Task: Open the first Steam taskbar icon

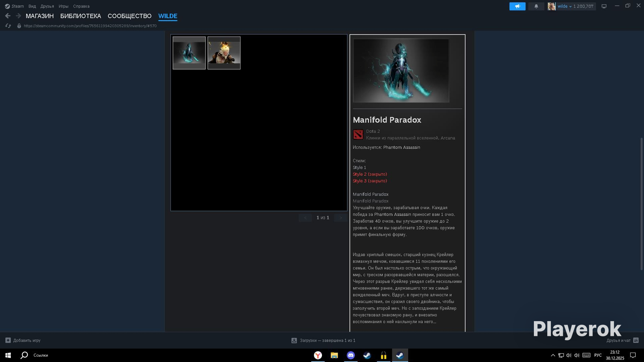Action: [367, 355]
